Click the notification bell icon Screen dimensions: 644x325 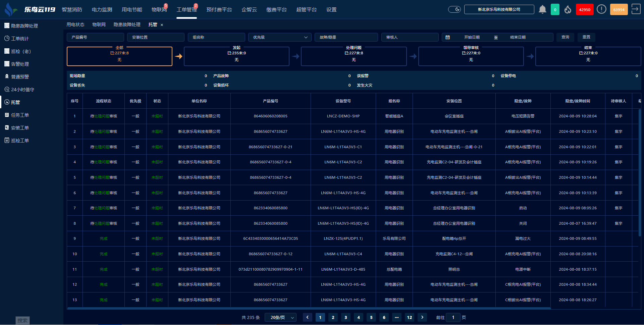coord(542,9)
